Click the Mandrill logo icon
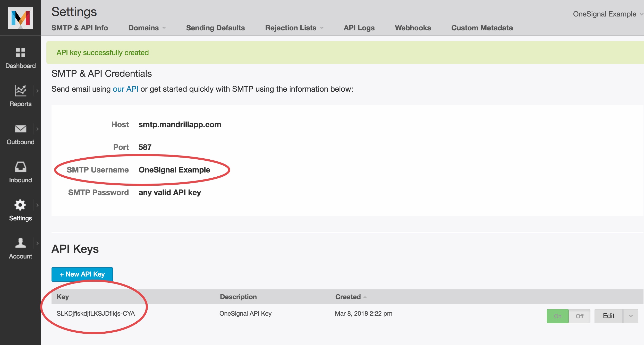This screenshot has height=345, width=644. tap(21, 18)
